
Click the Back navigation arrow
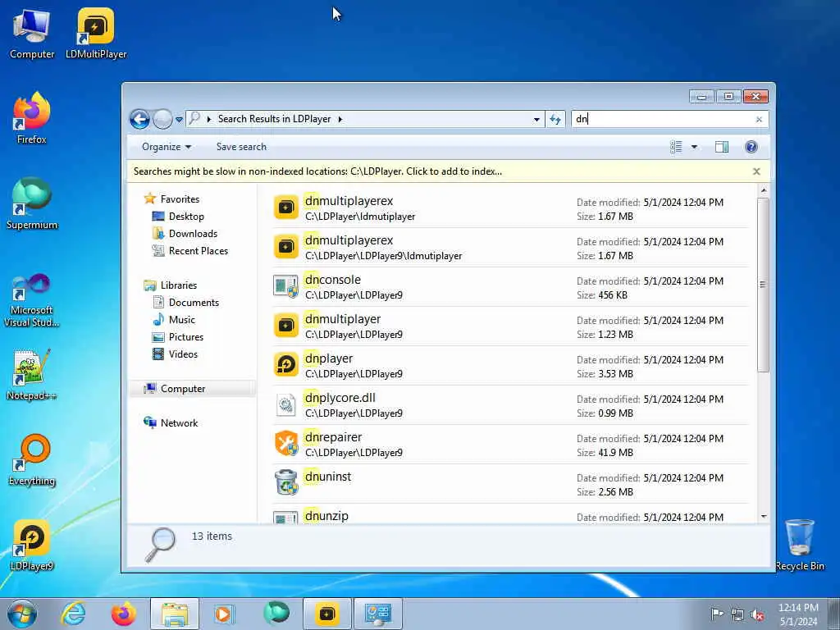pos(139,119)
